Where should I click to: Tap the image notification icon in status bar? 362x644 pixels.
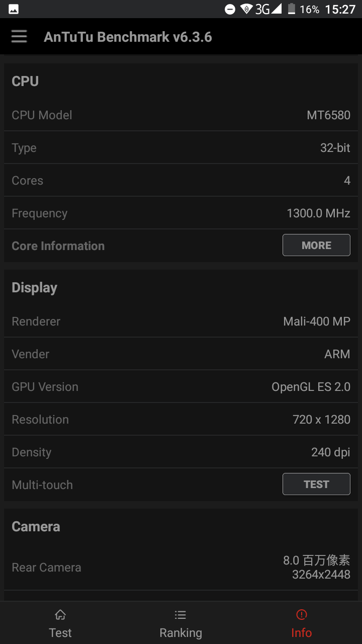point(14,9)
